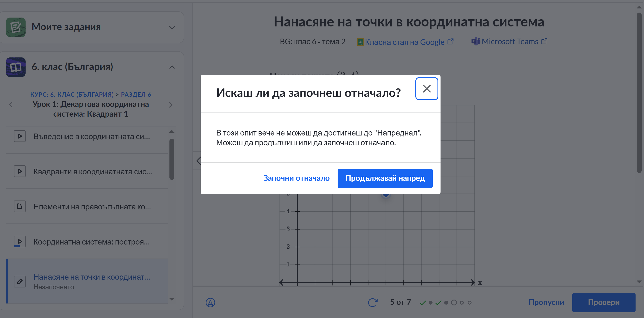
Task: Go to previous lesson arrow
Action: [x=11, y=104]
